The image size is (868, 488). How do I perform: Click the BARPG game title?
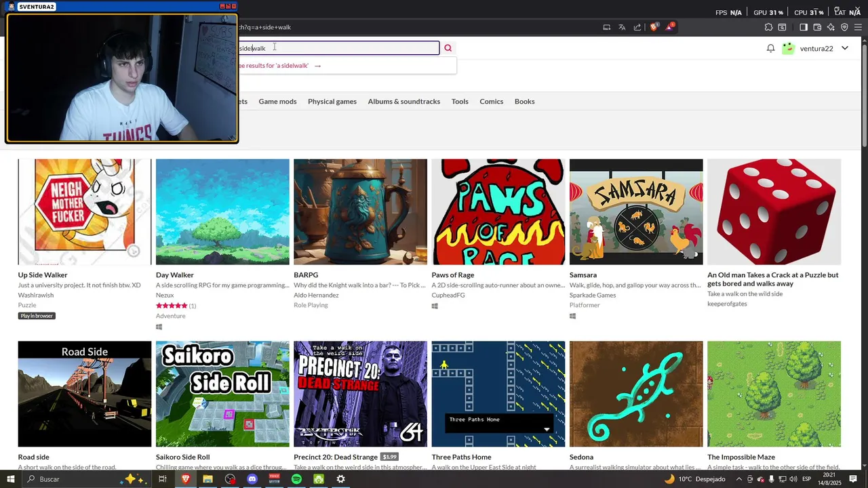[306, 275]
